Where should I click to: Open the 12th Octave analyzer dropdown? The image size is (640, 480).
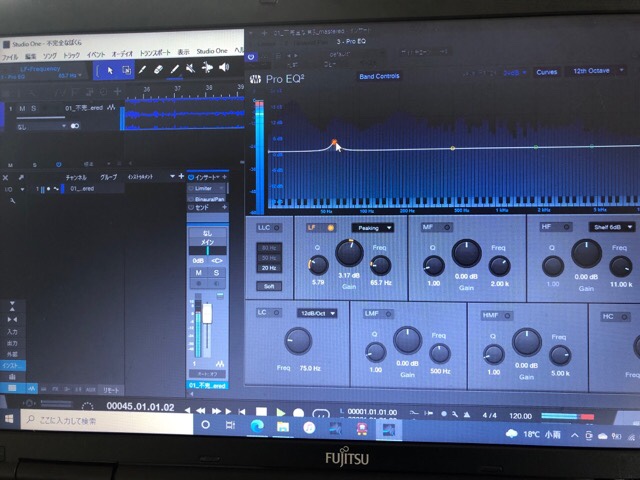pos(596,71)
